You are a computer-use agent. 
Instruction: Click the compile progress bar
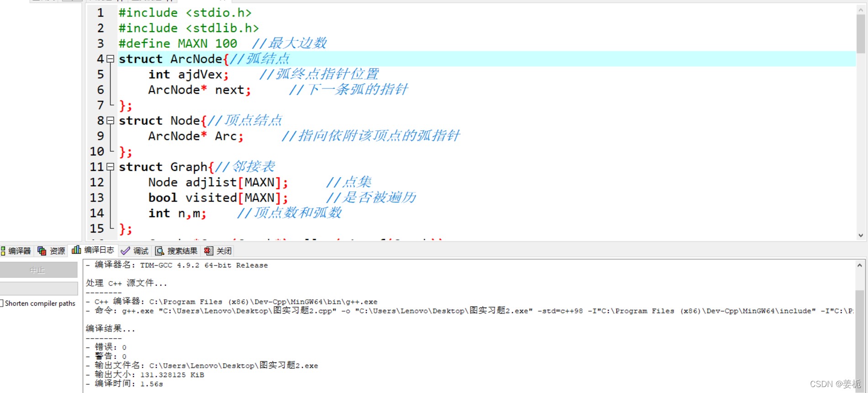pos(39,288)
